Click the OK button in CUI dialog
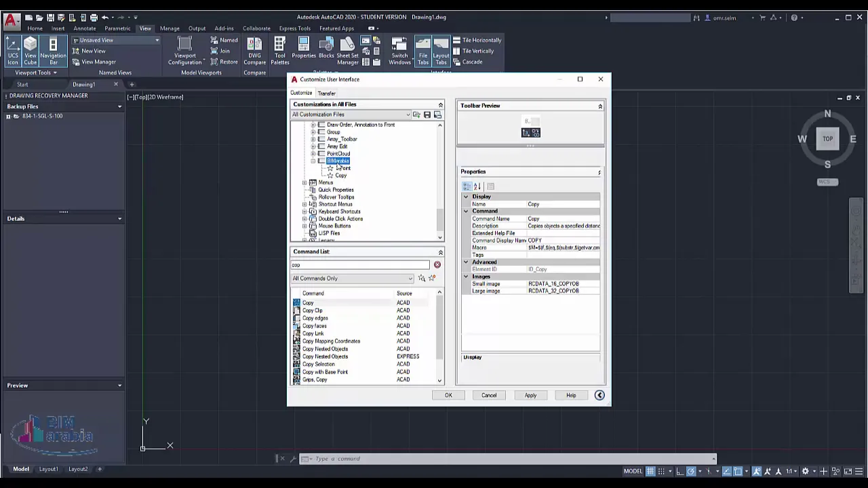Image resolution: width=868 pixels, height=488 pixels. click(448, 395)
